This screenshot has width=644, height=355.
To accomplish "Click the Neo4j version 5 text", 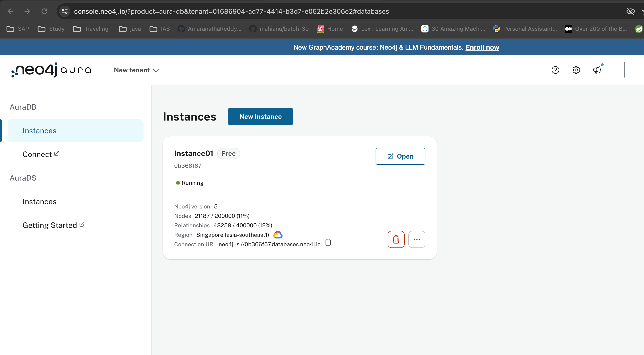I will pos(196,207).
